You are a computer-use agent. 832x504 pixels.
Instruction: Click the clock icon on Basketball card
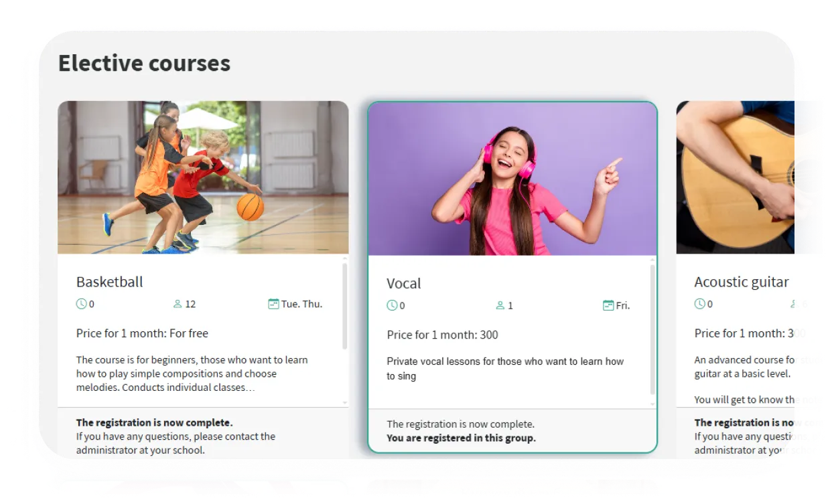(x=82, y=304)
